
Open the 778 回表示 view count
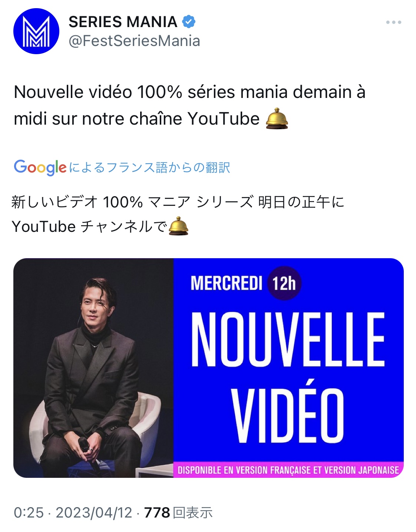tap(178, 513)
